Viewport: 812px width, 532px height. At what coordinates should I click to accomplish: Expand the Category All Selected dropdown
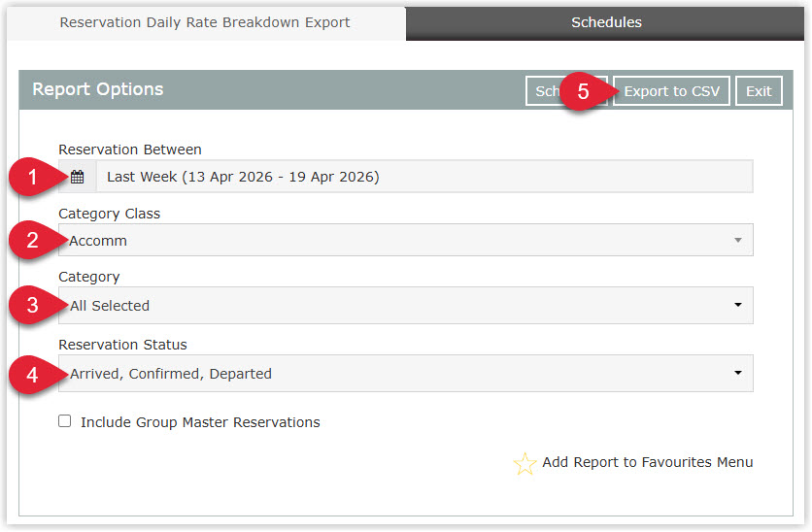pyautogui.click(x=405, y=306)
